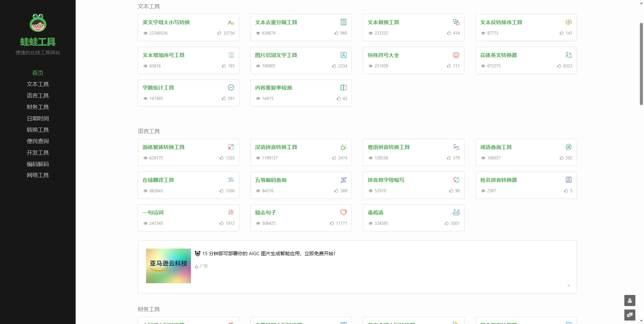Screen dimensions: 644x324
Task: Click the translate icon on 在线翻译工具 card
Action: coord(231,180)
